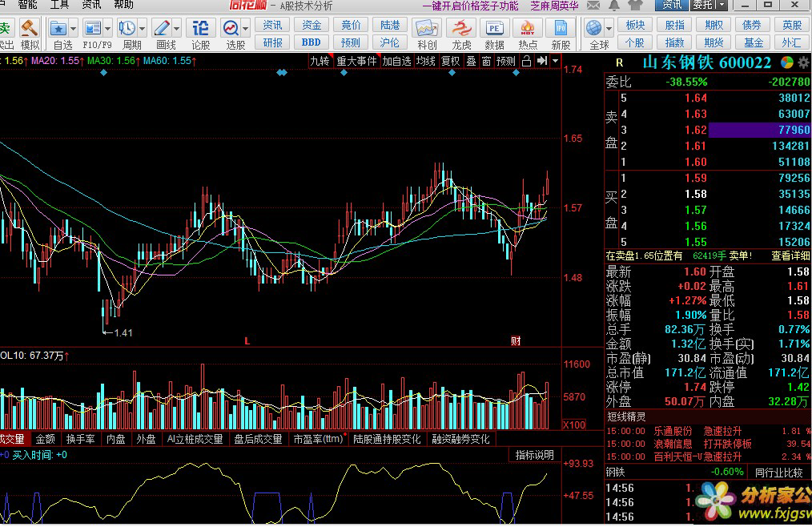The image size is (812, 527).
Task: Expand the 自选 dropdown arrow
Action: (x=73, y=28)
